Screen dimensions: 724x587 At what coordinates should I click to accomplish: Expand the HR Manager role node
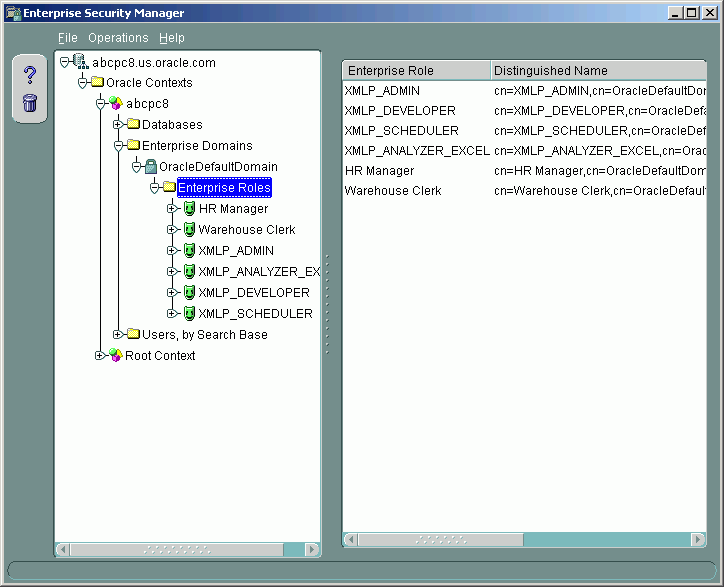tap(172, 208)
